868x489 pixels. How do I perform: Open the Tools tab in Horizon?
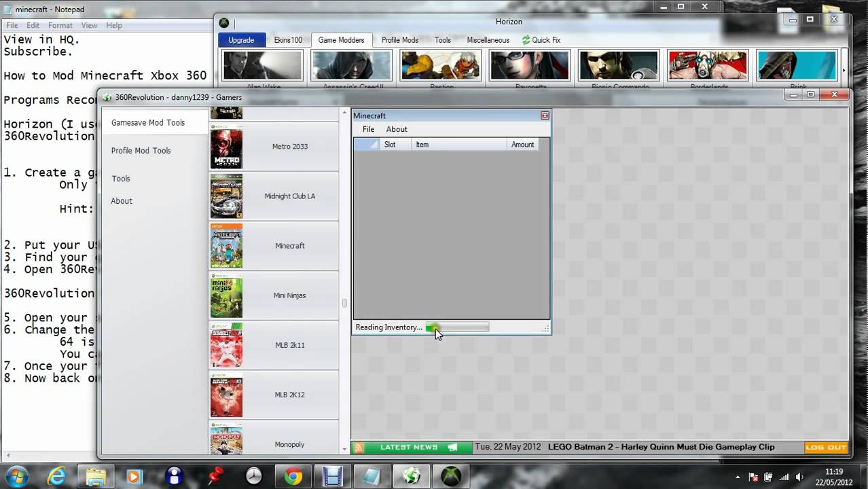pyautogui.click(x=443, y=40)
